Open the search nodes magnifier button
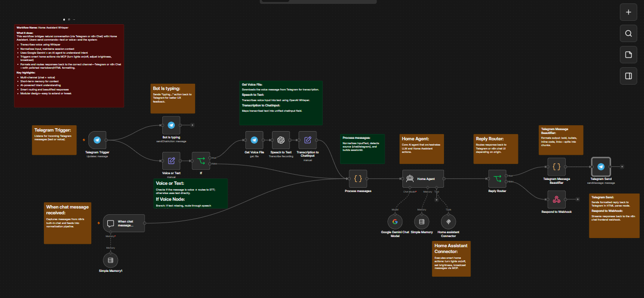644x298 pixels. (629, 33)
